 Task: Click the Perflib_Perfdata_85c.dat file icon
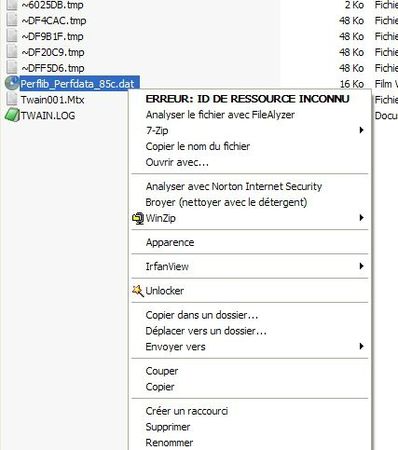[12, 83]
